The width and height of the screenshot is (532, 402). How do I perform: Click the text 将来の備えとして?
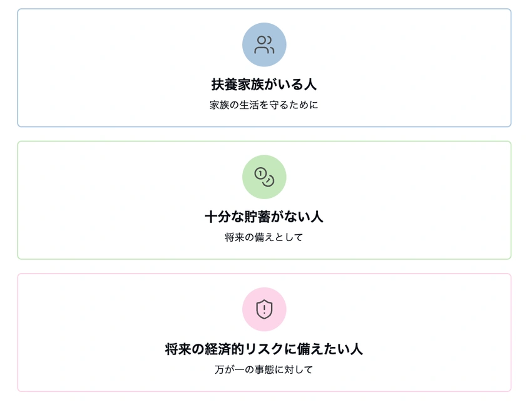(x=264, y=237)
